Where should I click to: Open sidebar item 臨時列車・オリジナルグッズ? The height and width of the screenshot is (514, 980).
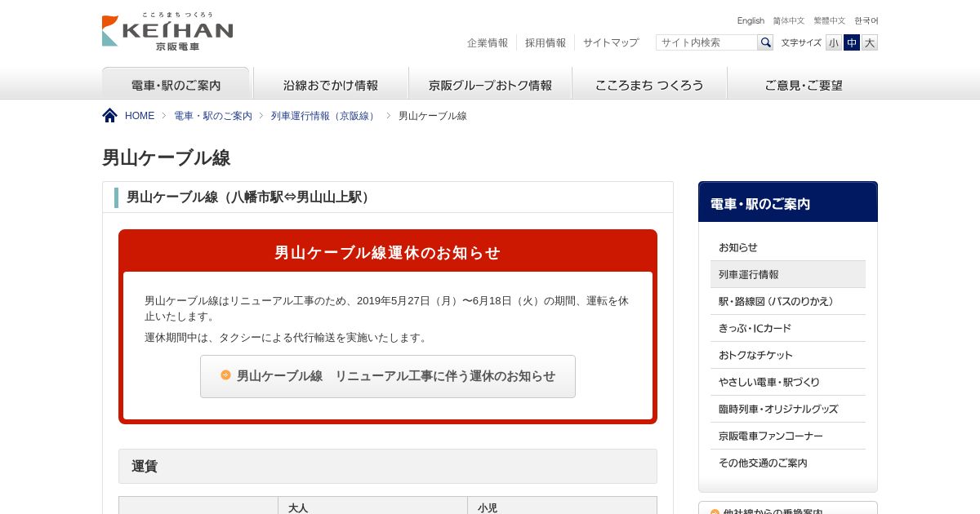pyautogui.click(x=788, y=409)
